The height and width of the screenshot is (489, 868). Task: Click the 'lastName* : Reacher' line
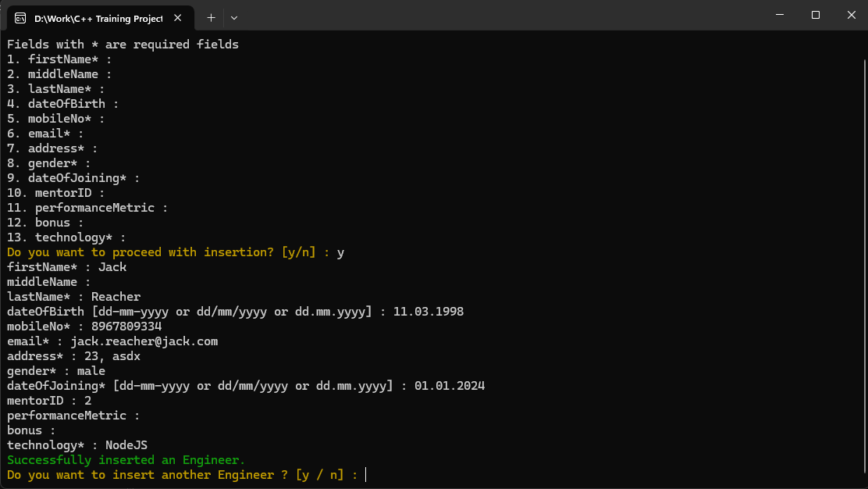(73, 297)
